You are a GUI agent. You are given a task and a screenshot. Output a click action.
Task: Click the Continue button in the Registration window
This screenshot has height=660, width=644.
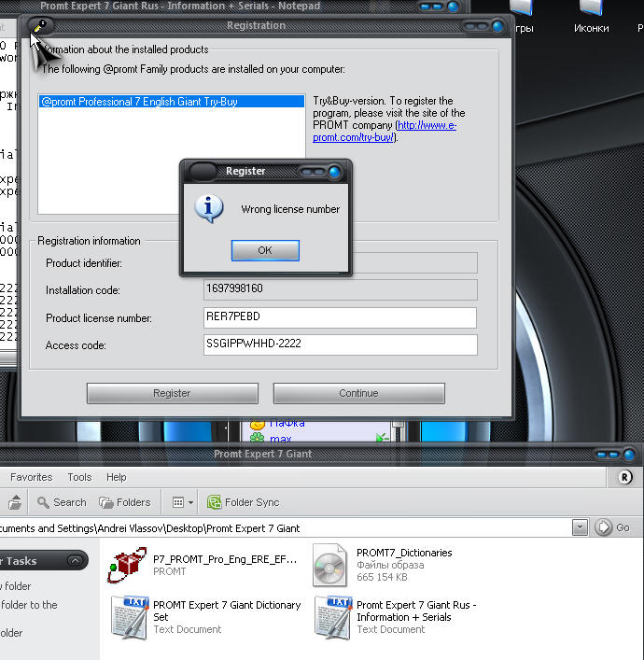pyautogui.click(x=358, y=393)
